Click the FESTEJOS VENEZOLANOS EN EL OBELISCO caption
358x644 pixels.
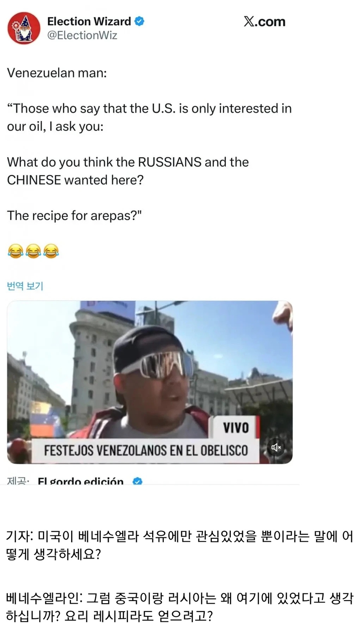coord(146,451)
